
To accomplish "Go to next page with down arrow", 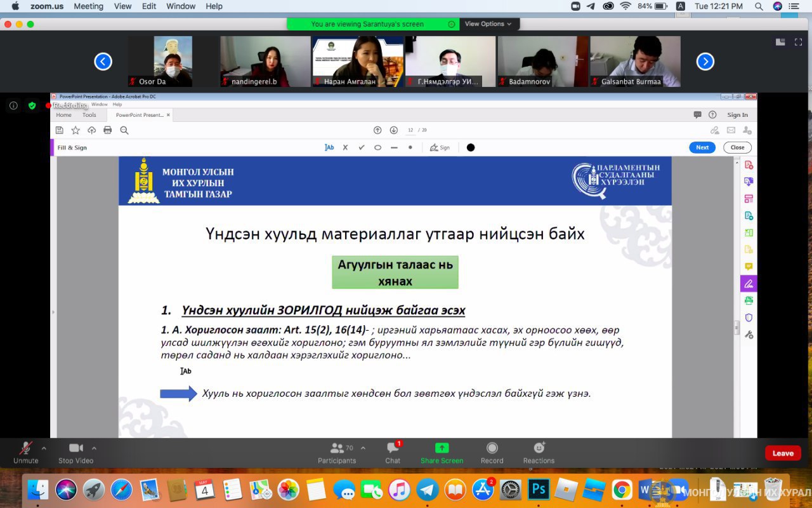I will 393,130.
